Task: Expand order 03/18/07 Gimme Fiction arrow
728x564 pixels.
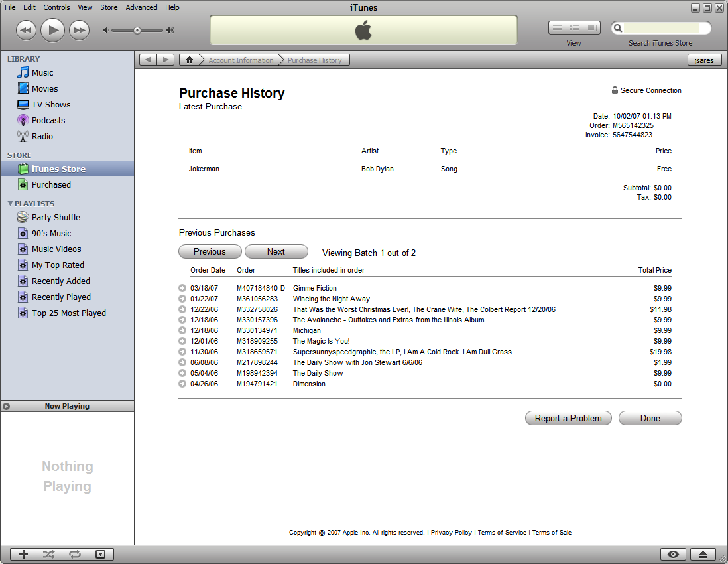Action: [x=182, y=288]
